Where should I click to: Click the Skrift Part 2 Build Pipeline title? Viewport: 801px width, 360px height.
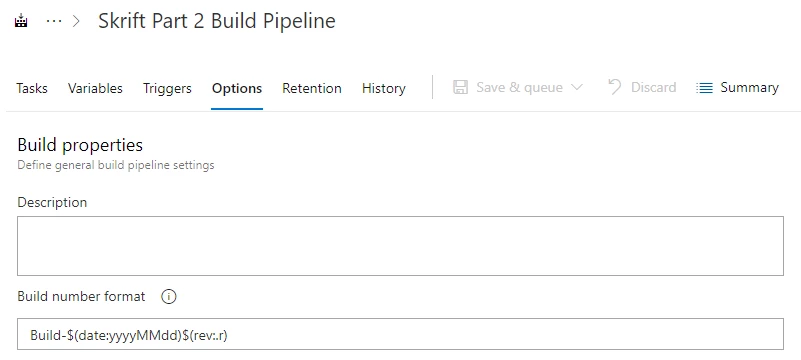tap(217, 21)
